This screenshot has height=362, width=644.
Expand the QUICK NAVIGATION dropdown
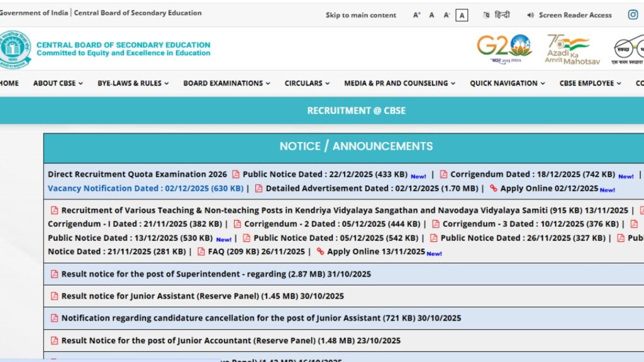(x=504, y=83)
